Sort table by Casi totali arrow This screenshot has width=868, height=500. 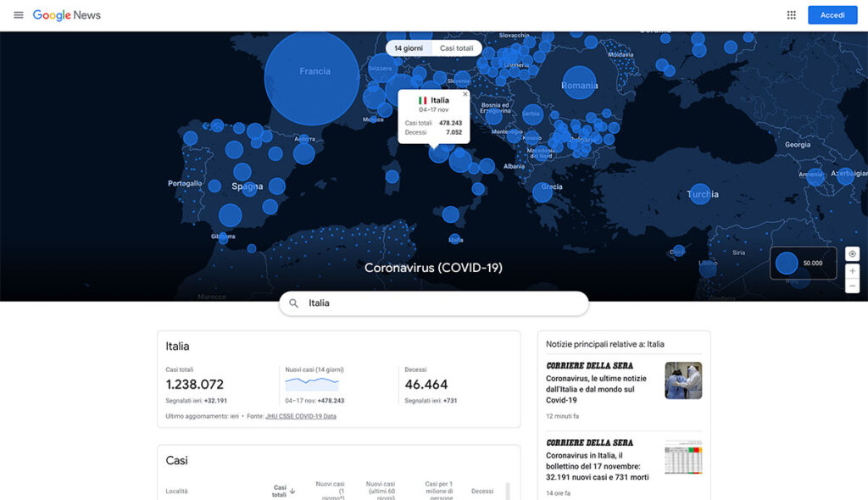(292, 492)
